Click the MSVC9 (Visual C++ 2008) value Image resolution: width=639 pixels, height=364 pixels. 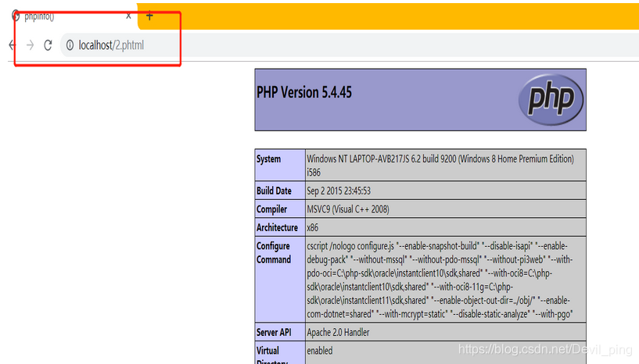point(348,209)
